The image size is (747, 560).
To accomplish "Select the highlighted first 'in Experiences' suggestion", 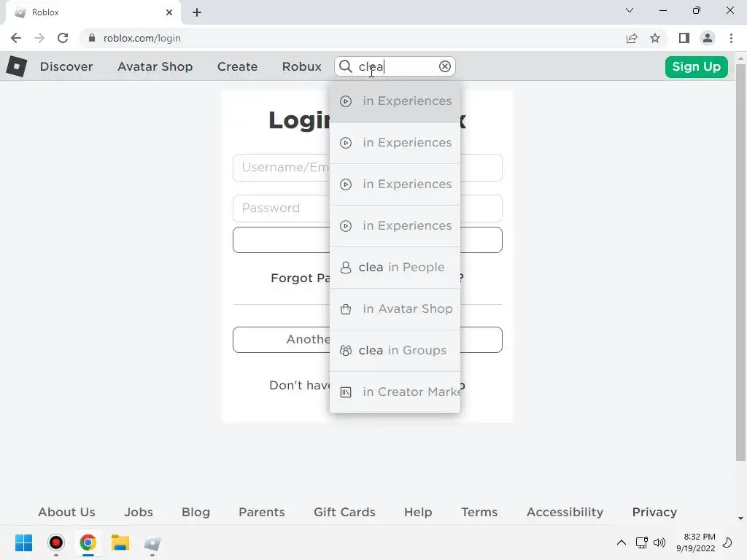I will pyautogui.click(x=395, y=101).
